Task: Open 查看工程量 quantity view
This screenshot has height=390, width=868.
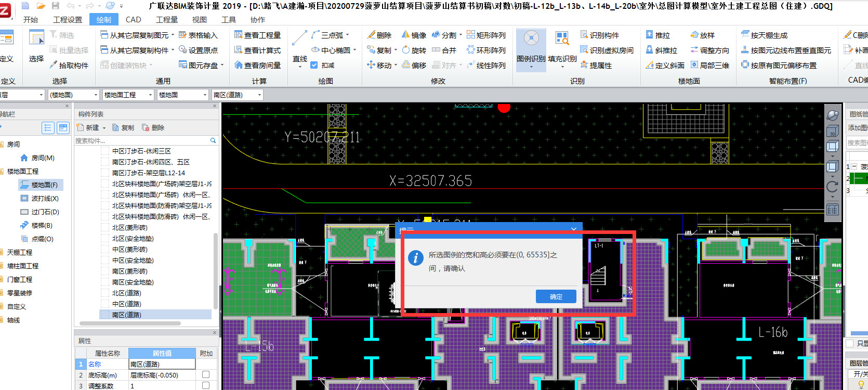Action: [x=258, y=35]
